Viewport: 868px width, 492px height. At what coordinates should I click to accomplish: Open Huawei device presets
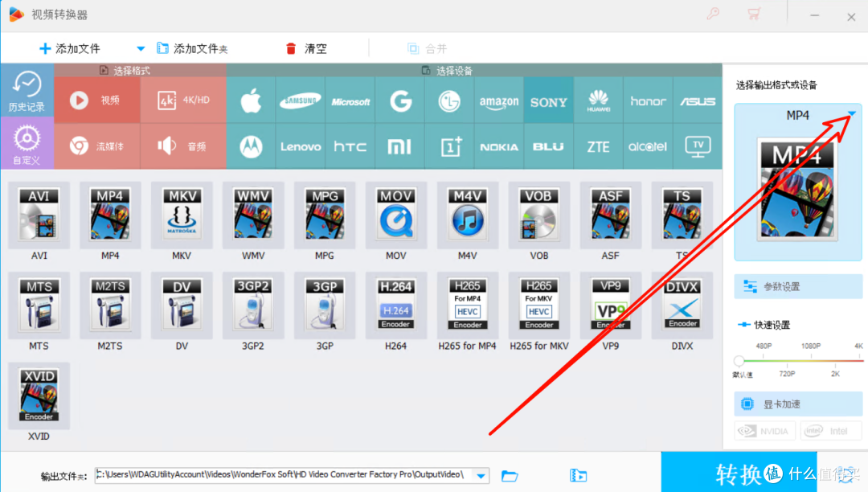point(599,100)
